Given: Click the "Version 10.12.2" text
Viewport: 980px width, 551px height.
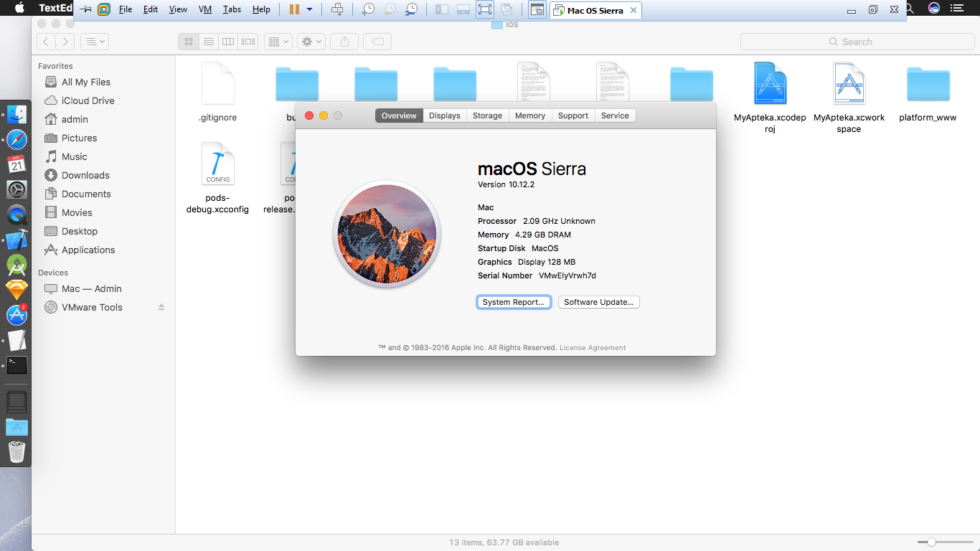Looking at the screenshot, I should pyautogui.click(x=506, y=184).
